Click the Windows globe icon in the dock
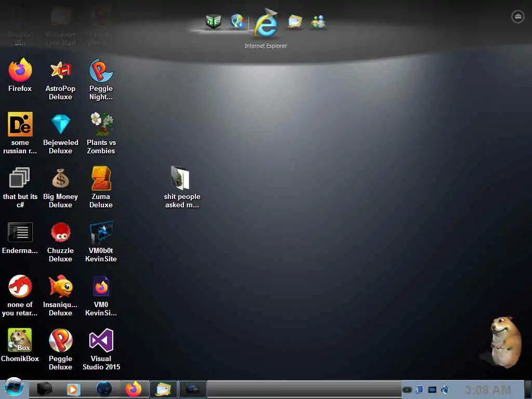The width and height of the screenshot is (532, 399). (237, 21)
